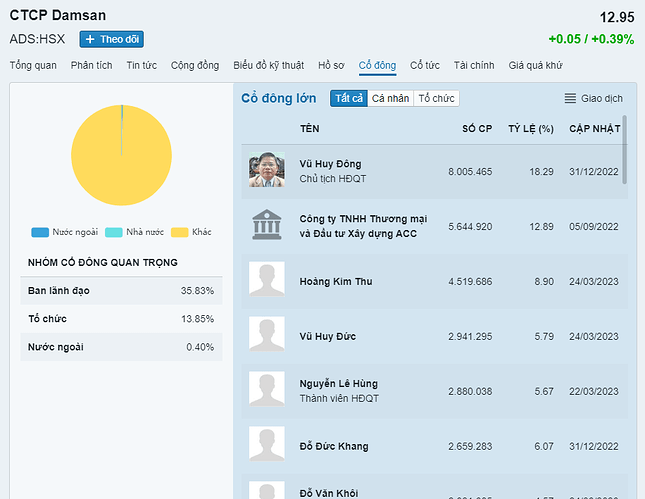This screenshot has width=645, height=499.
Task: Switch filter to Cá nhân
Action: click(x=390, y=98)
